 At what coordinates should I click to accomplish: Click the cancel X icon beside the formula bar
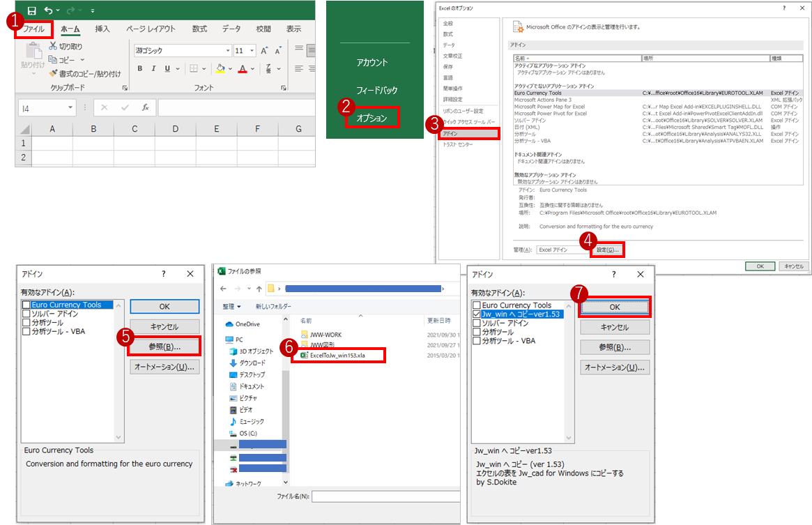click(105, 107)
